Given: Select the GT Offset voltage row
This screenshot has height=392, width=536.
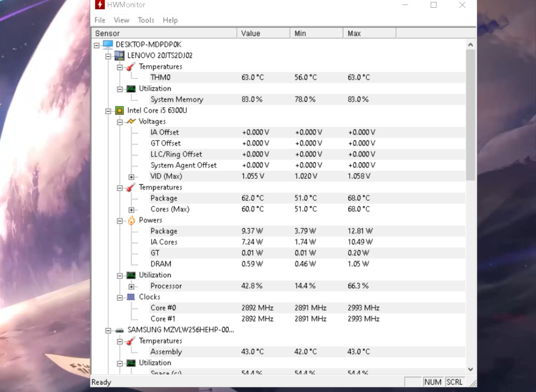Looking at the screenshot, I should [x=307, y=143].
